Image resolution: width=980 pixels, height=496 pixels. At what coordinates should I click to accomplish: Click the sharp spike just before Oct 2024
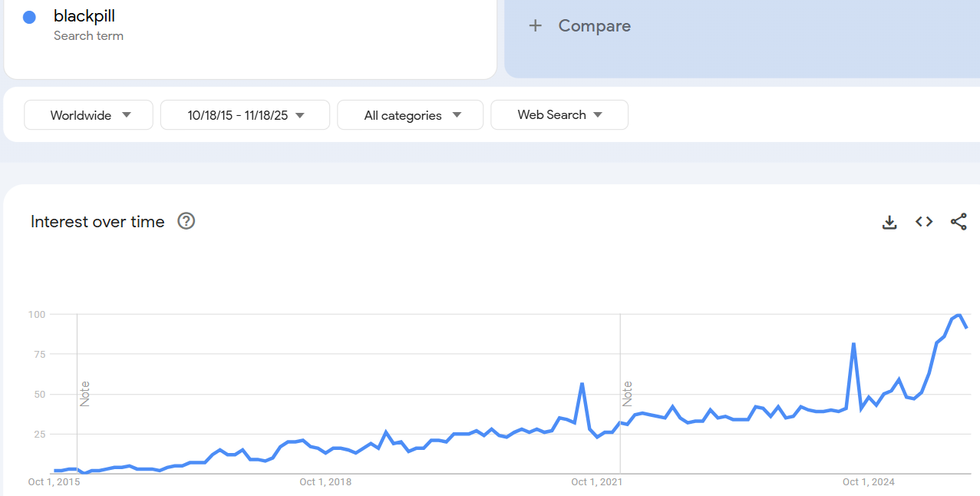point(853,344)
